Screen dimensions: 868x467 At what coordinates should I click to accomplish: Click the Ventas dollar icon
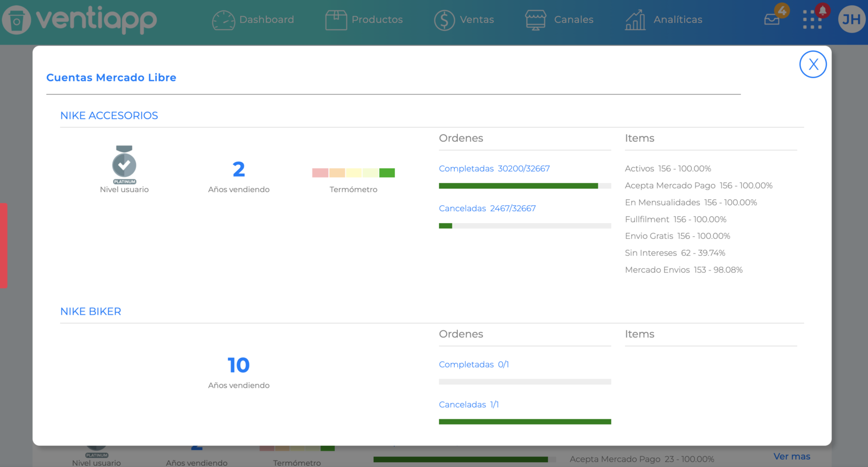pos(444,20)
